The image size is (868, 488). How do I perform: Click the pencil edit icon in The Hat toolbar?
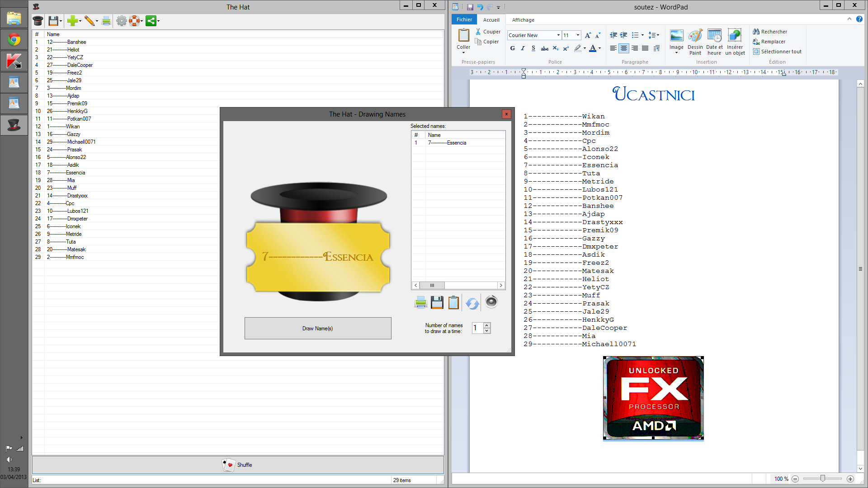[x=89, y=21]
